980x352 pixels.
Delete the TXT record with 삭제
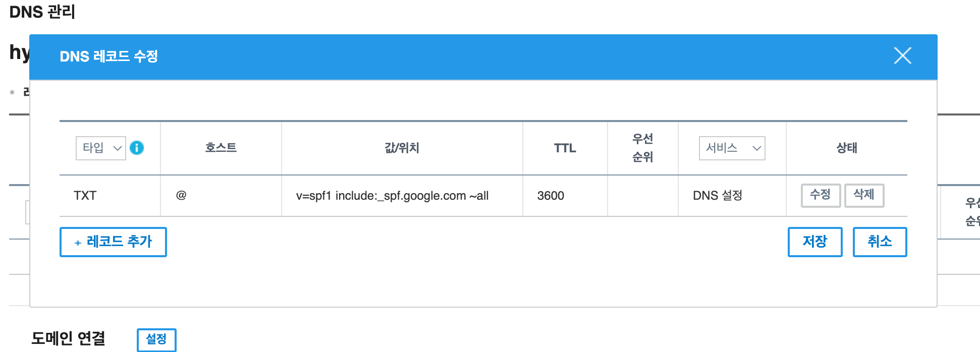[x=864, y=195]
